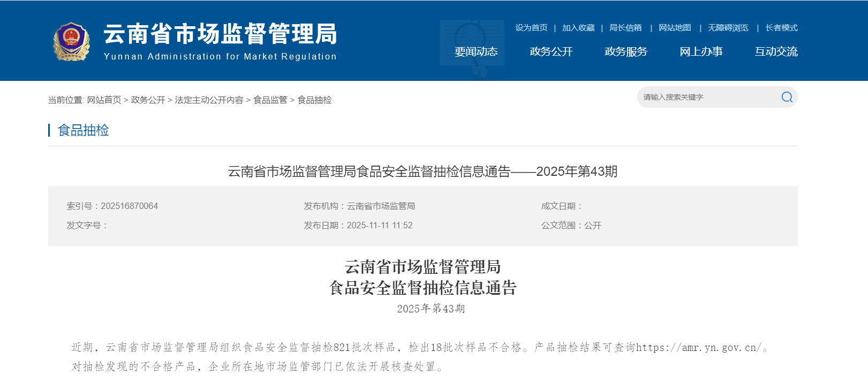868x381 pixels.
Task: Switch to 长者模式
Action: tap(781, 28)
